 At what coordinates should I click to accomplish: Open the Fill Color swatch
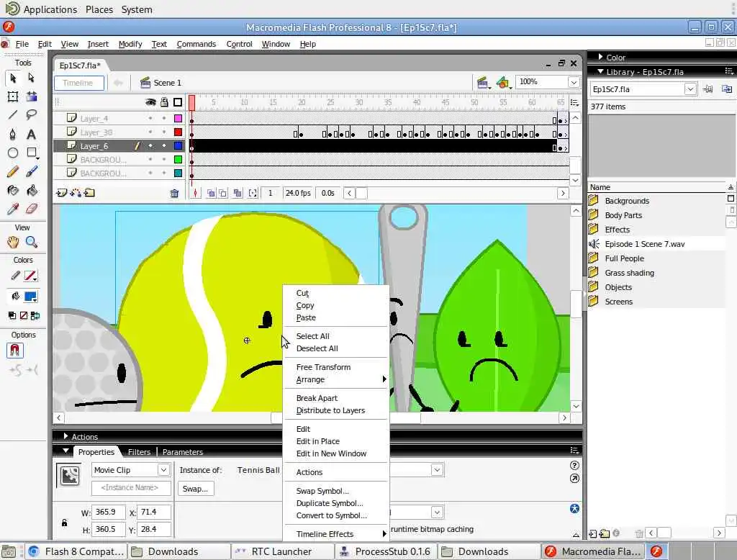pos(31,297)
